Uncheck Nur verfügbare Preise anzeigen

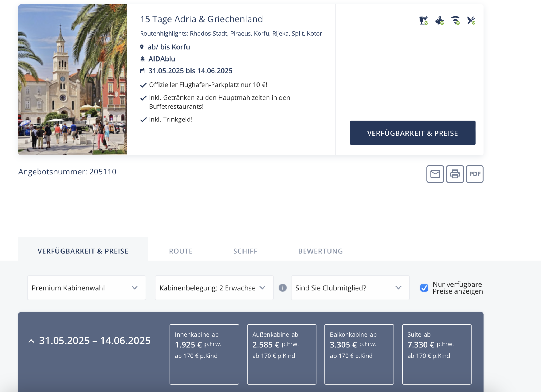click(424, 288)
